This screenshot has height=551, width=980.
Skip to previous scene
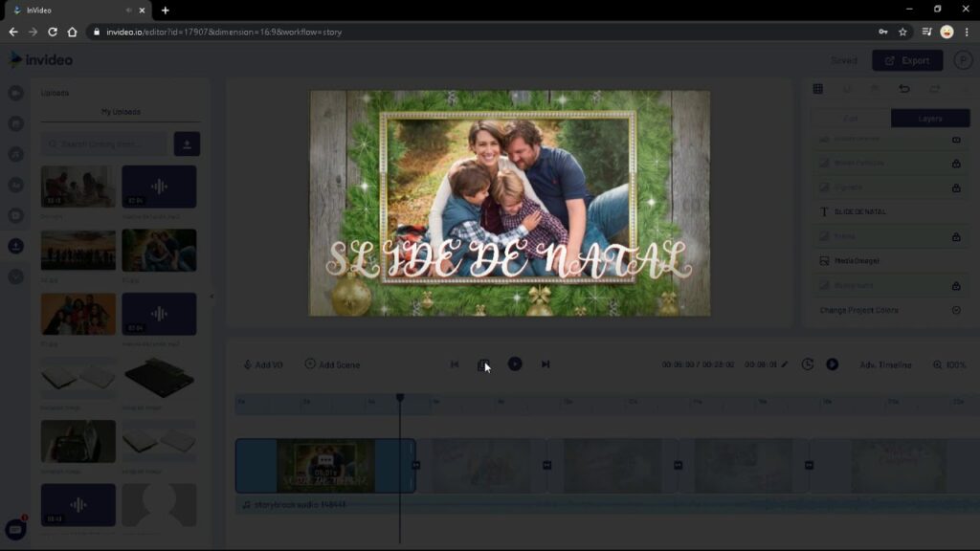click(x=455, y=364)
